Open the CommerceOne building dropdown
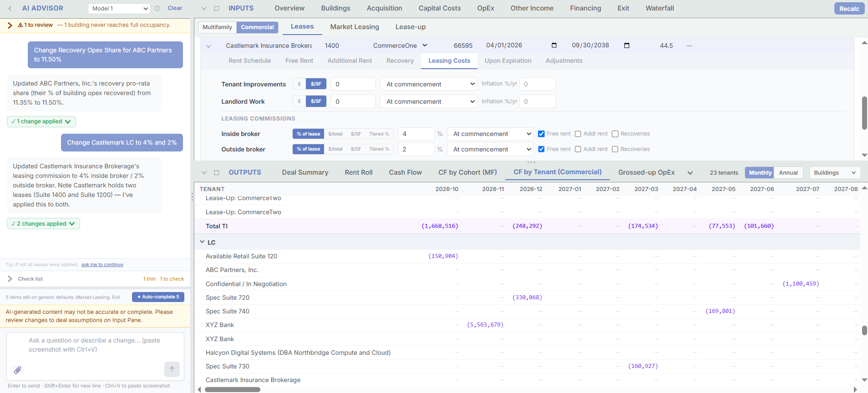Image resolution: width=868 pixels, height=393 pixels. pyautogui.click(x=400, y=45)
